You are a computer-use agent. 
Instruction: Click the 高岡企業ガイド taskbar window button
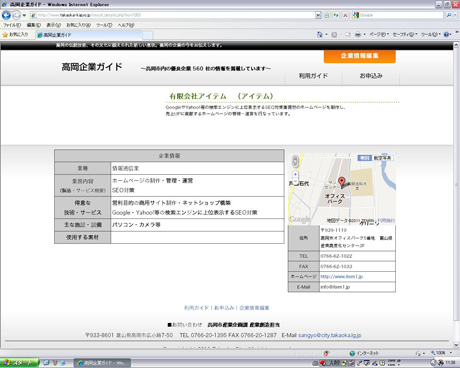tap(102, 363)
